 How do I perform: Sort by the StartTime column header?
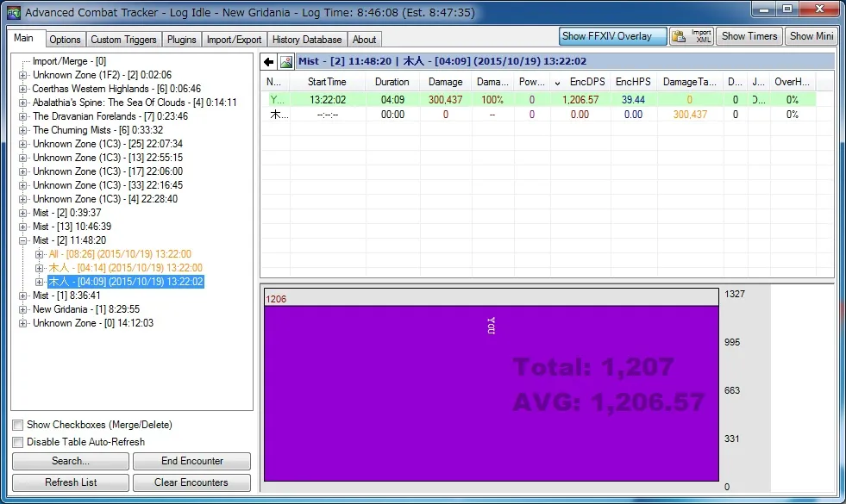(x=327, y=82)
